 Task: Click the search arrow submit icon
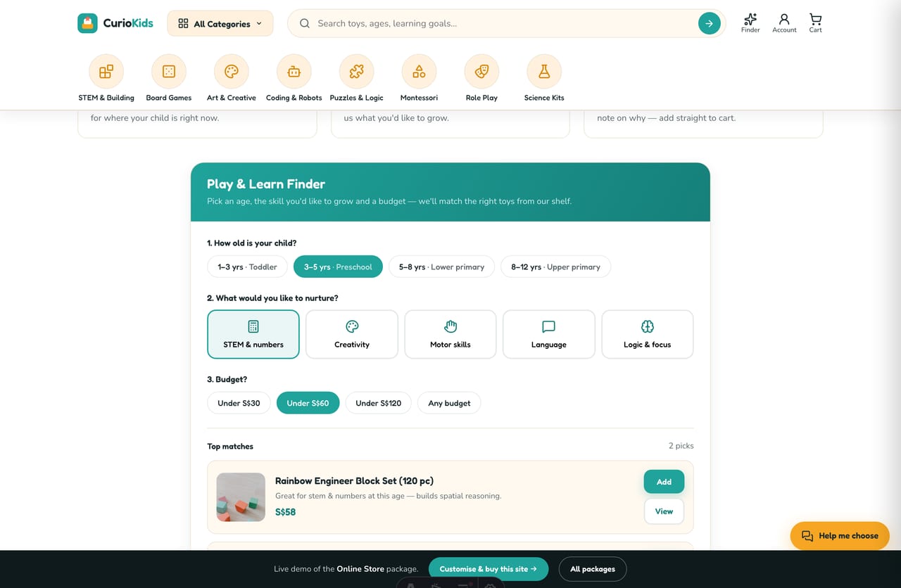(709, 23)
